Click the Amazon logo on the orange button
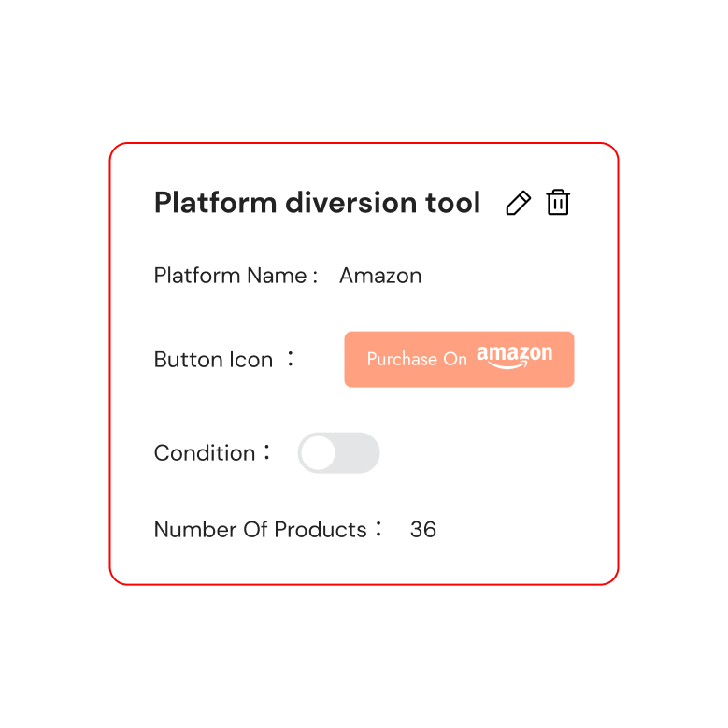The image size is (728, 728). tap(514, 357)
